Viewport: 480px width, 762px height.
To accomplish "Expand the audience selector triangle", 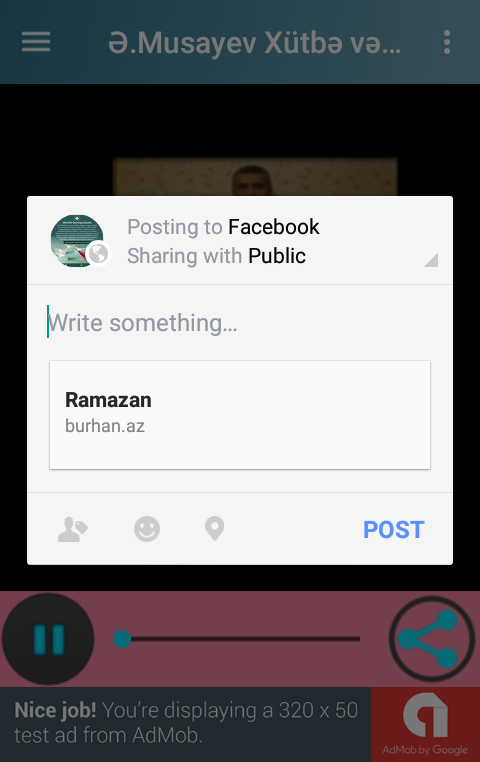I will coord(431,260).
